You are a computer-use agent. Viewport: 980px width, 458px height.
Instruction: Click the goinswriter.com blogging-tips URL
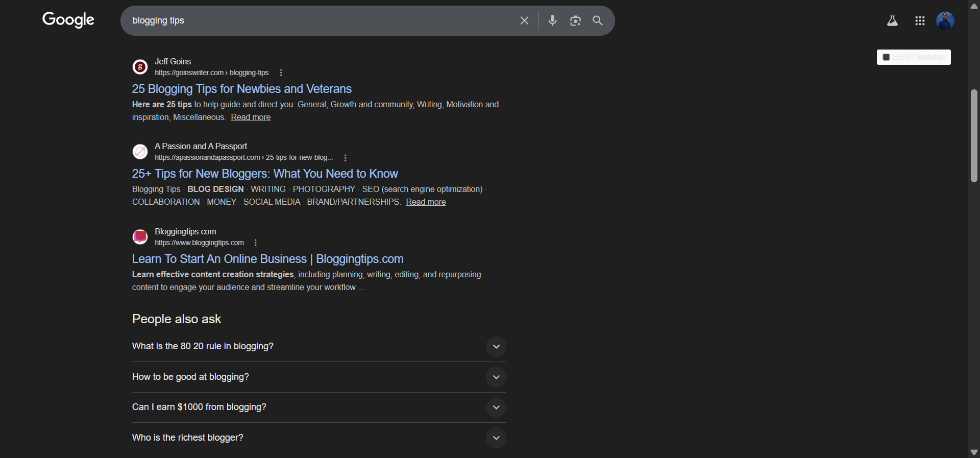[212, 73]
